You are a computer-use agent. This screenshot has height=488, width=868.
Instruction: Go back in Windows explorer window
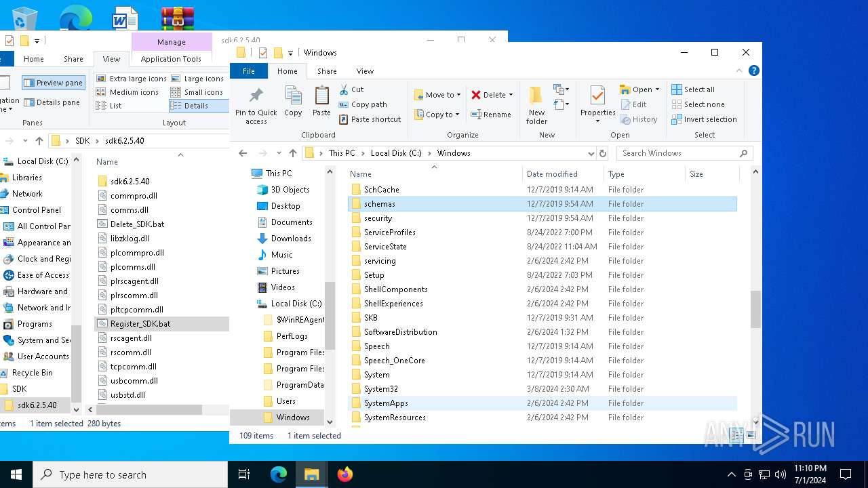tap(243, 153)
